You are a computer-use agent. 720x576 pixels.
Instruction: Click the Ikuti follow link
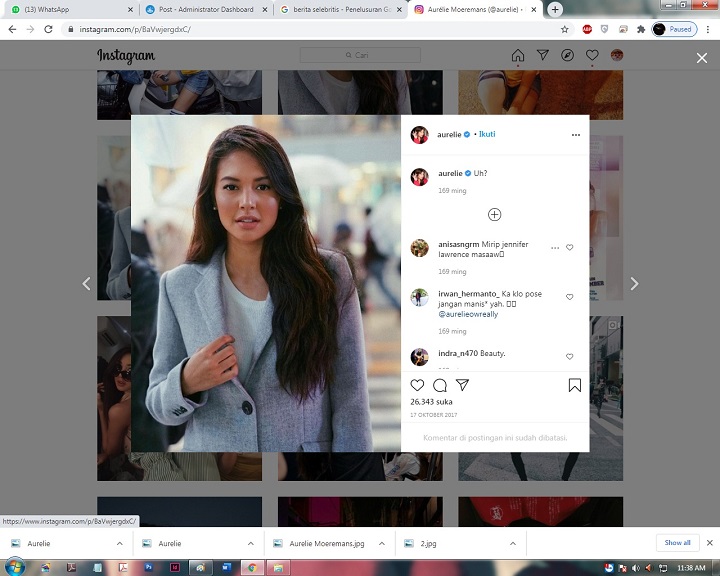click(x=487, y=134)
